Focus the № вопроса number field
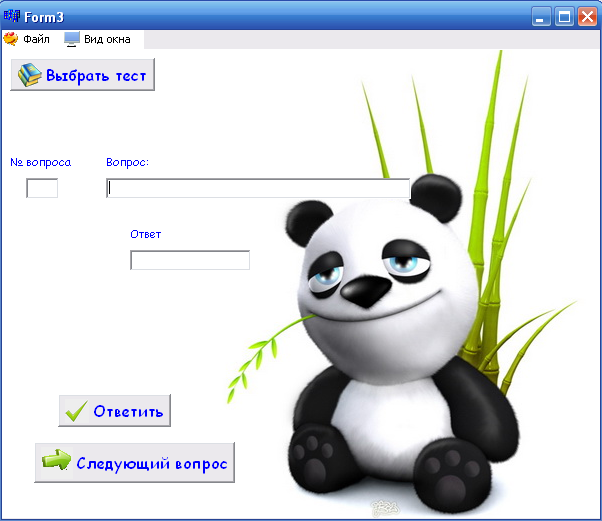Viewport: 602px width, 521px height. (x=42, y=188)
